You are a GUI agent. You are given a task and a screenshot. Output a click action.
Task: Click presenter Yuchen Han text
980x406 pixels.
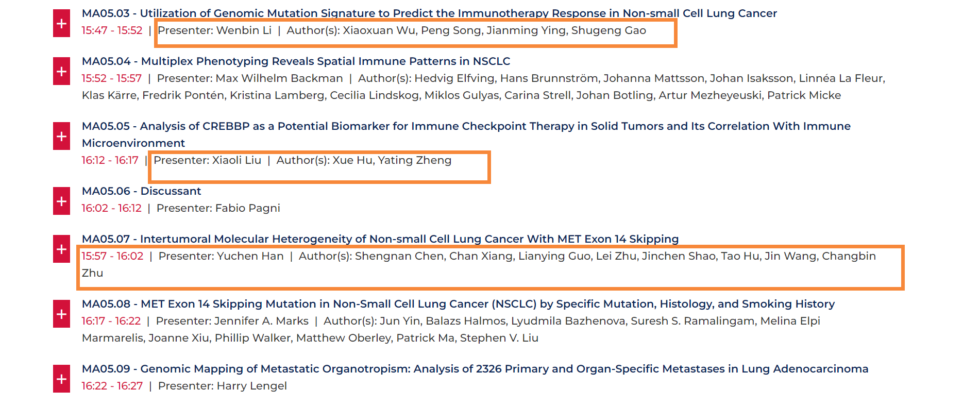coord(221,256)
